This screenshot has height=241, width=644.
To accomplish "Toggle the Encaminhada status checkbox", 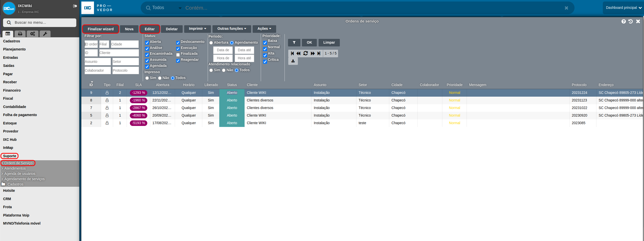I will coord(147,55).
